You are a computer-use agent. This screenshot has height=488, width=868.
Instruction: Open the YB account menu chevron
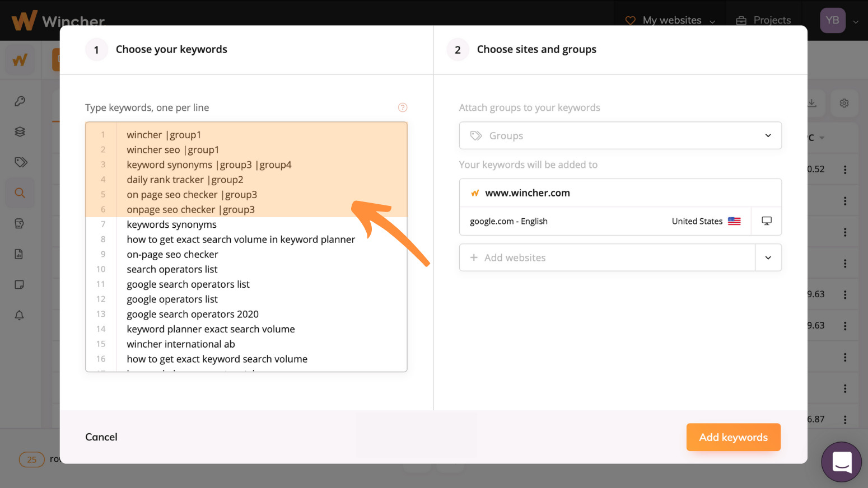click(856, 21)
